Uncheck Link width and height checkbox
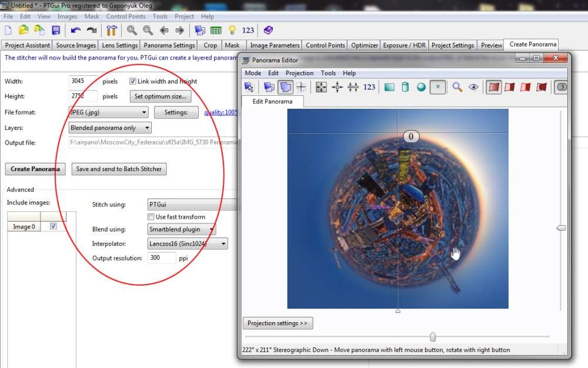Image resolution: width=588 pixels, height=368 pixels. [x=133, y=81]
